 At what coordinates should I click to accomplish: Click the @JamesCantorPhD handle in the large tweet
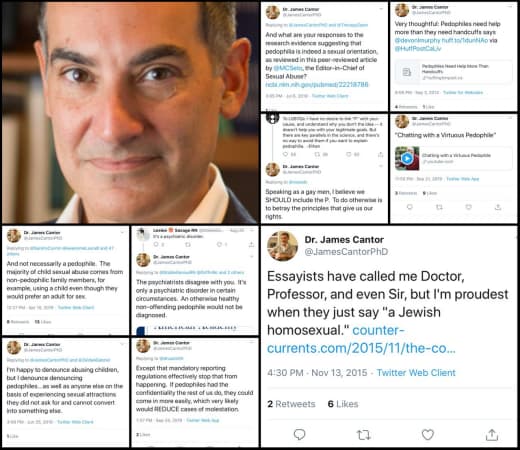(346, 252)
